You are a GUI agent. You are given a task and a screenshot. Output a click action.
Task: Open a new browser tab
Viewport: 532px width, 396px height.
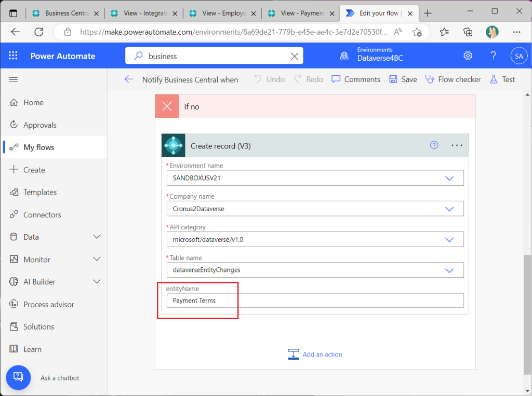428,13
